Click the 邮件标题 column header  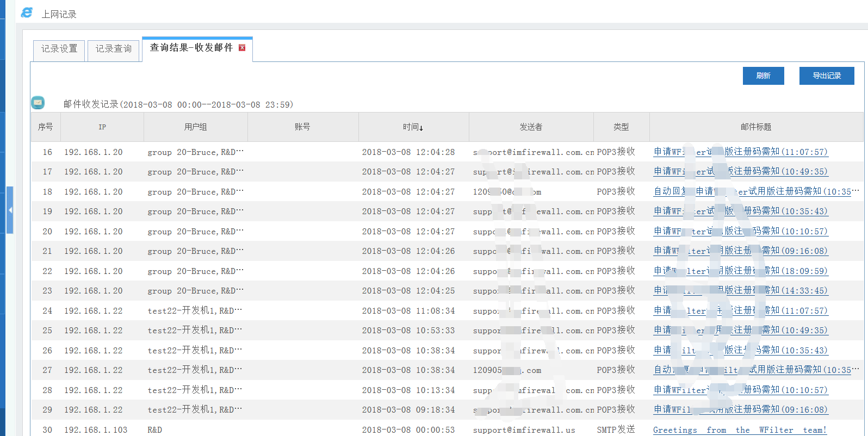click(756, 127)
